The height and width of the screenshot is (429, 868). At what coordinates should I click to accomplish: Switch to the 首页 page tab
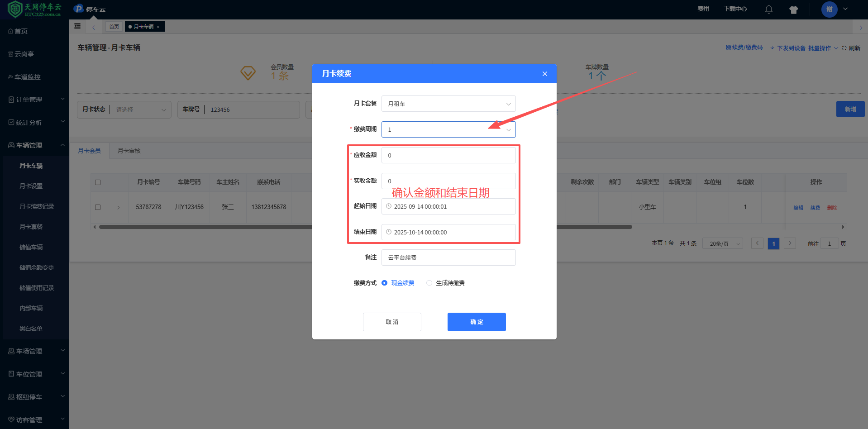[114, 27]
